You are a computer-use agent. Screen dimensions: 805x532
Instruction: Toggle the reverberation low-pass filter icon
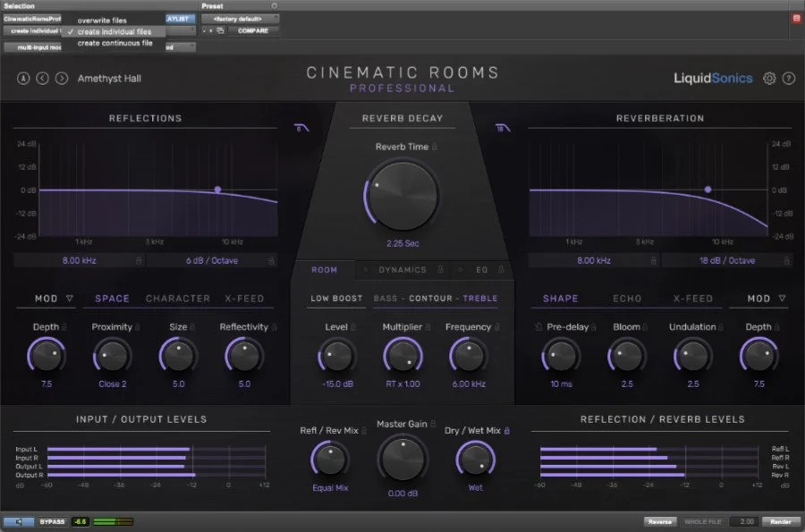tap(503, 128)
